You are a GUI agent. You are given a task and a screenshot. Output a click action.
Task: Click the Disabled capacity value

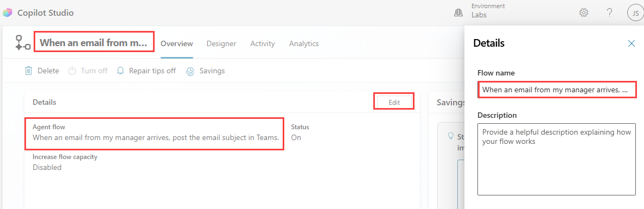(47, 167)
